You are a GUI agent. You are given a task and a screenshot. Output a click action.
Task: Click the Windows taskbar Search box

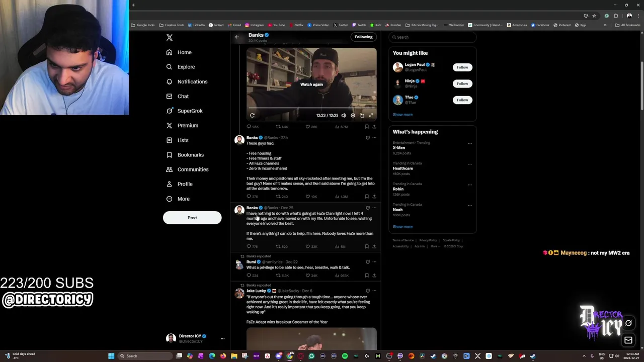tap(145, 356)
